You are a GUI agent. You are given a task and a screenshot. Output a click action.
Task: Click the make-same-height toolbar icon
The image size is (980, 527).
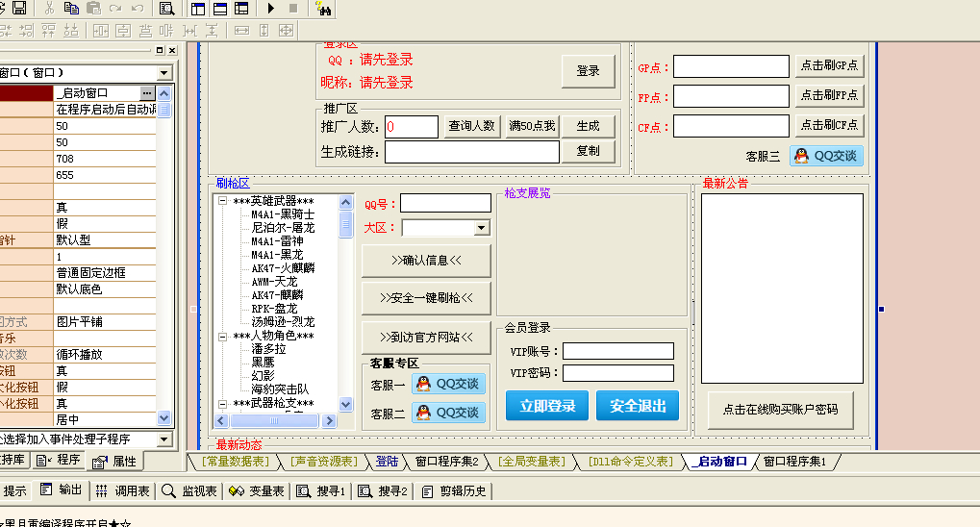(264, 30)
